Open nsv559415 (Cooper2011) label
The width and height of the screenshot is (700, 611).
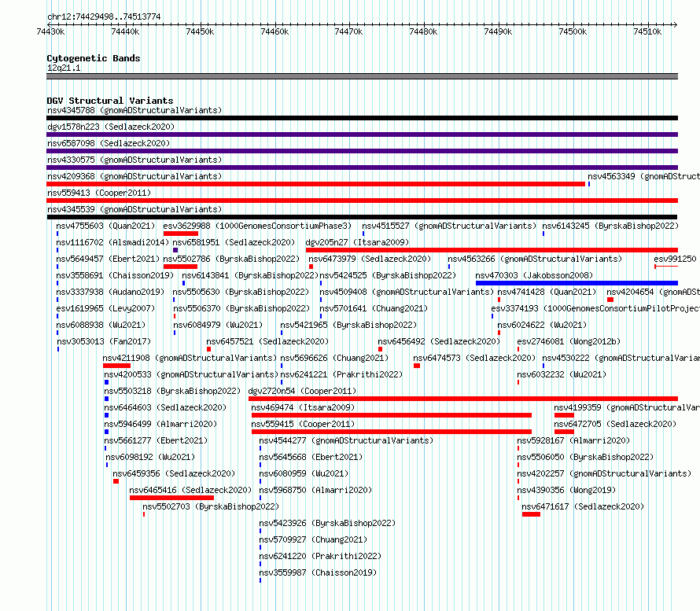pos(303,424)
